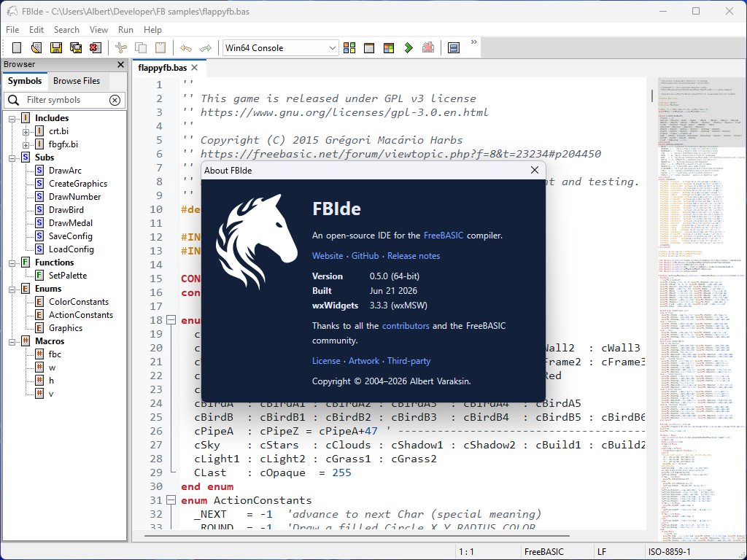Viewport: 747px width, 560px height.
Task: Click the green Quick Run arrow
Action: point(409,47)
